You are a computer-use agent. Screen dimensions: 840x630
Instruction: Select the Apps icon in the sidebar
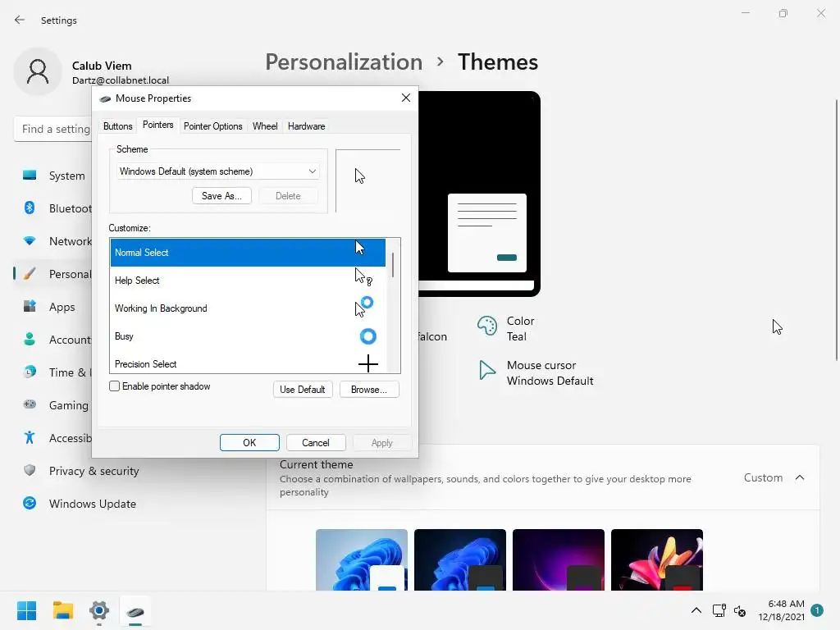click(30, 307)
